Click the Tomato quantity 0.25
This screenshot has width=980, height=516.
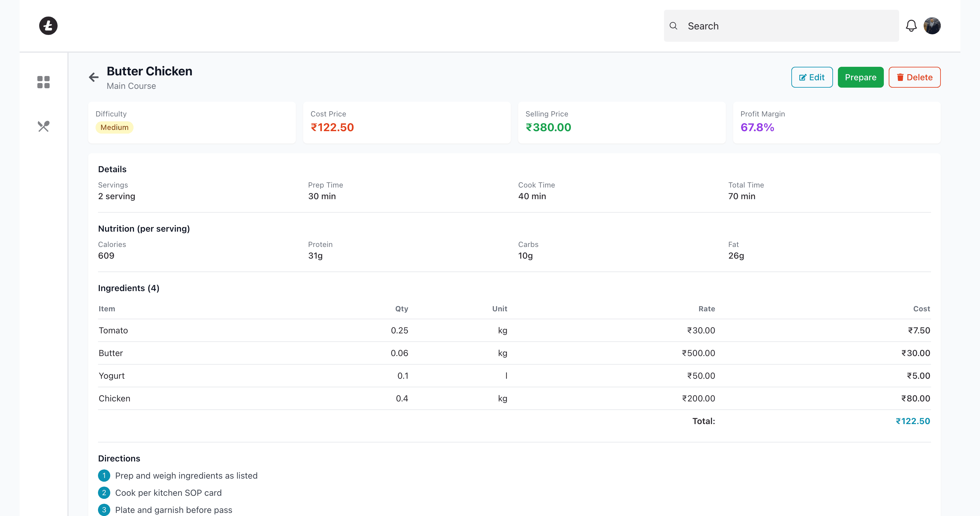tap(399, 330)
